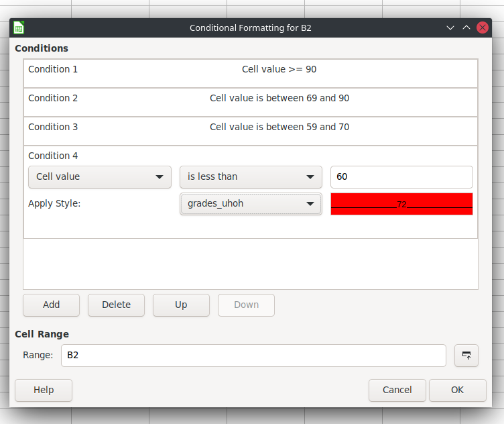Cancel the conditional formatting dialog
This screenshot has height=424, width=504.
pos(397,390)
